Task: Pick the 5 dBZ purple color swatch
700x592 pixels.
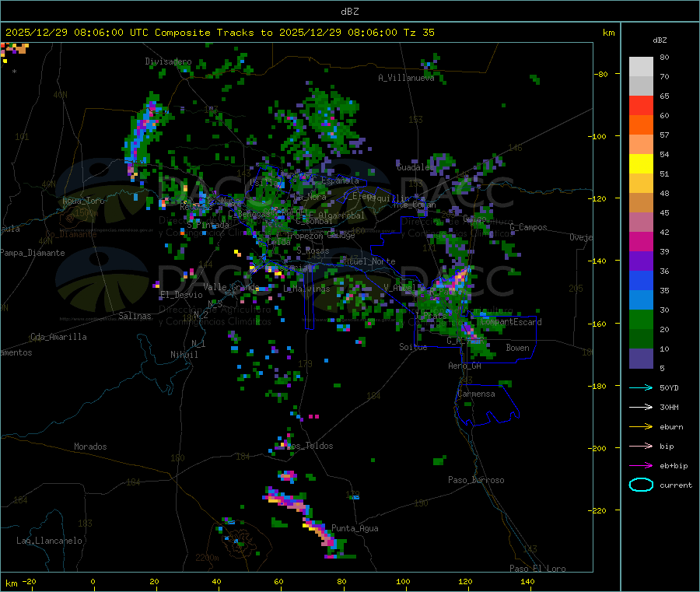Action: click(641, 359)
